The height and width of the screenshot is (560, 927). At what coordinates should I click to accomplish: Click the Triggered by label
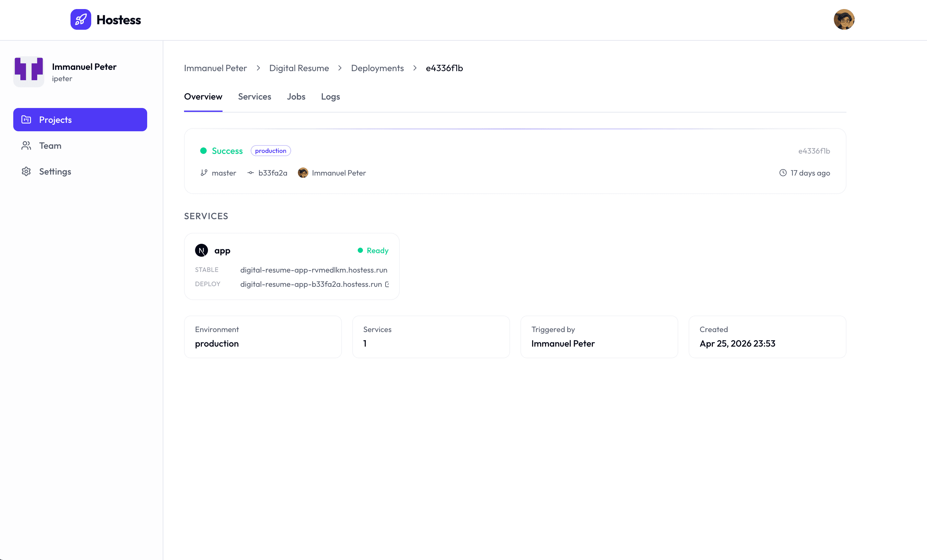coord(553,329)
